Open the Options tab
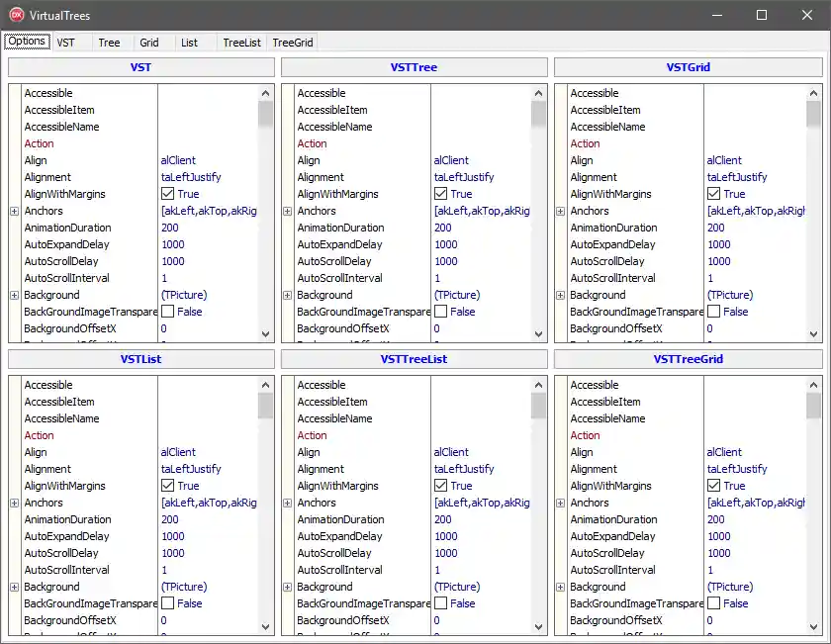Screen dimensions: 831x644 point(27,42)
